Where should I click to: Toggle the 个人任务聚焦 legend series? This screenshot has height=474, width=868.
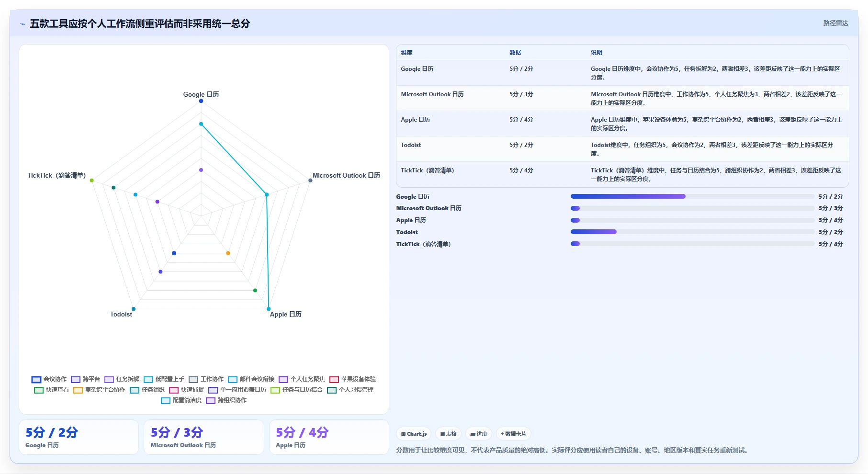(x=302, y=379)
